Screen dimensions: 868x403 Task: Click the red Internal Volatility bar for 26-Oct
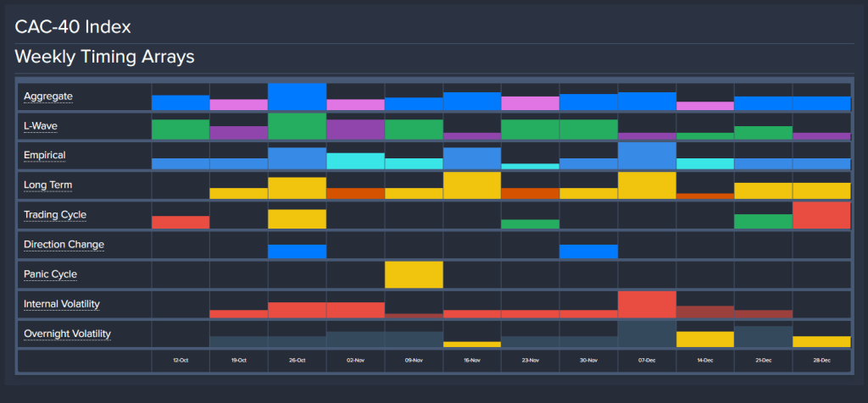pyautogui.click(x=298, y=310)
